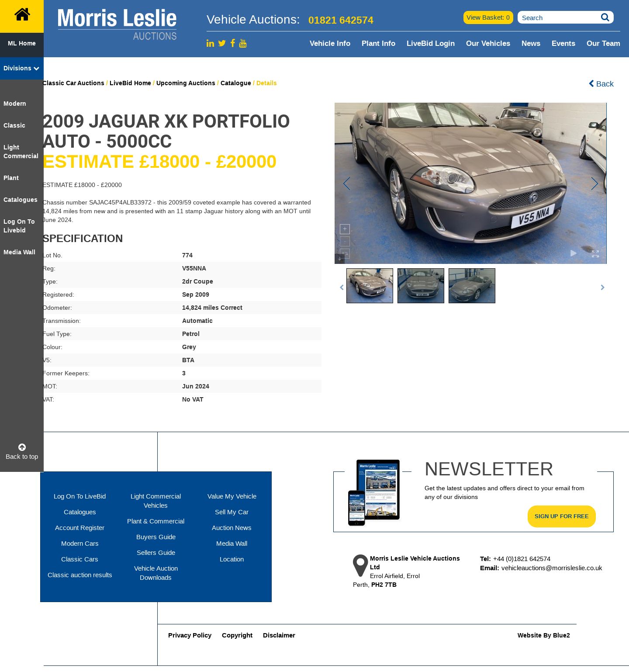This screenshot has width=629, height=672.
Task: Open Log On To Livebid sidebar link
Action: pyautogui.click(x=19, y=226)
